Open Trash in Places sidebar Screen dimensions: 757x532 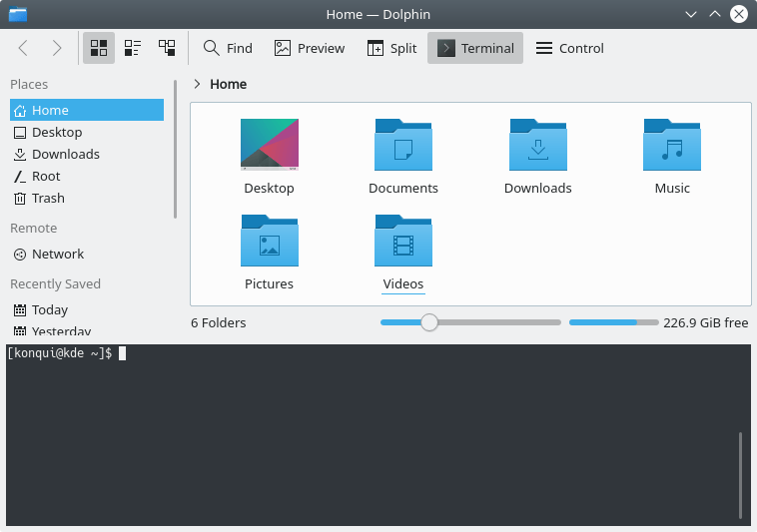pyautogui.click(x=87, y=199)
